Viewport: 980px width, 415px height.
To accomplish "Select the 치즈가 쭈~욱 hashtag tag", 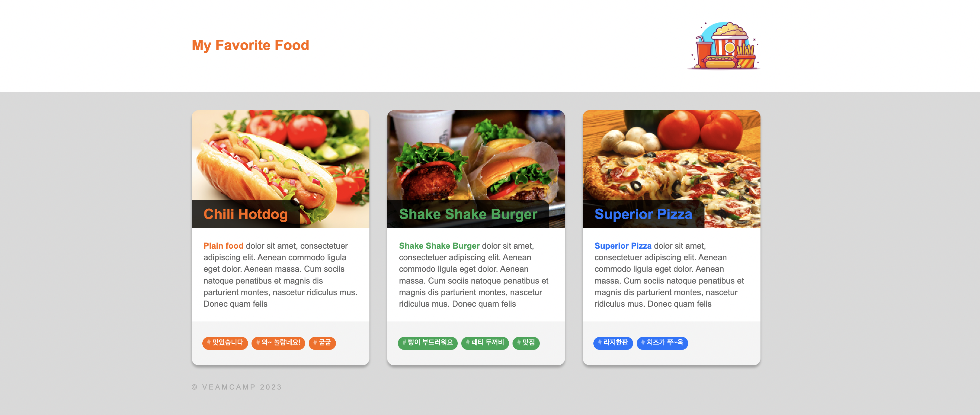I will [x=662, y=343].
